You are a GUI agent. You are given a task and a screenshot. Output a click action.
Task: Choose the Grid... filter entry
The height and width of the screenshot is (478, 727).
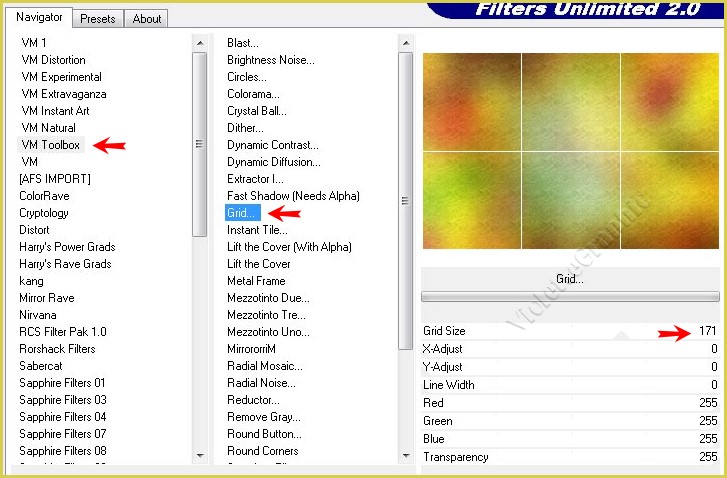[242, 213]
